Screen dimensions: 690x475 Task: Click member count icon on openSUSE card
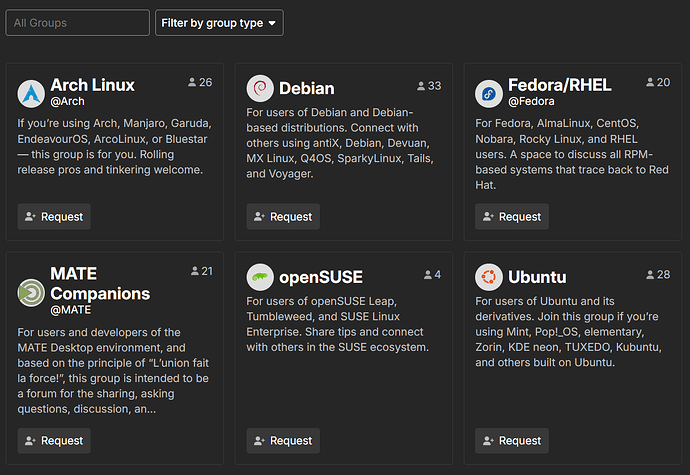coord(428,275)
